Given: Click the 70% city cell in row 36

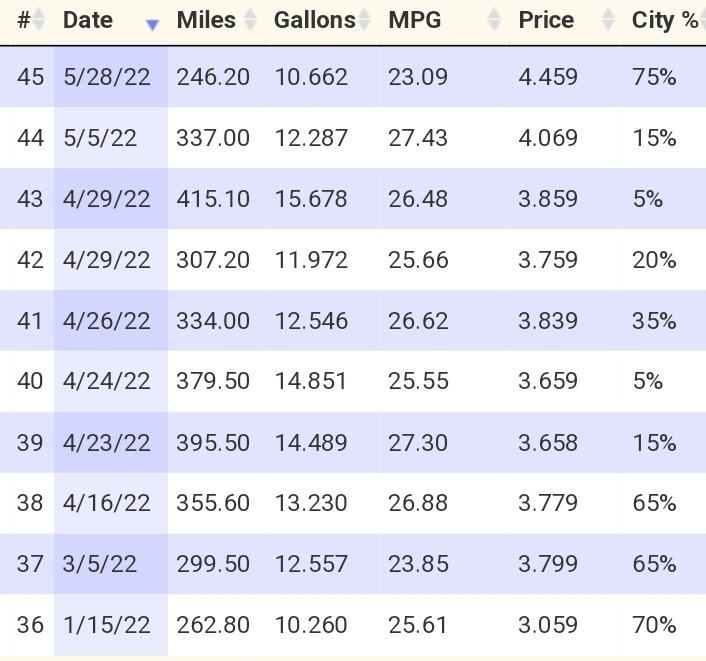Looking at the screenshot, I should click(x=655, y=625).
